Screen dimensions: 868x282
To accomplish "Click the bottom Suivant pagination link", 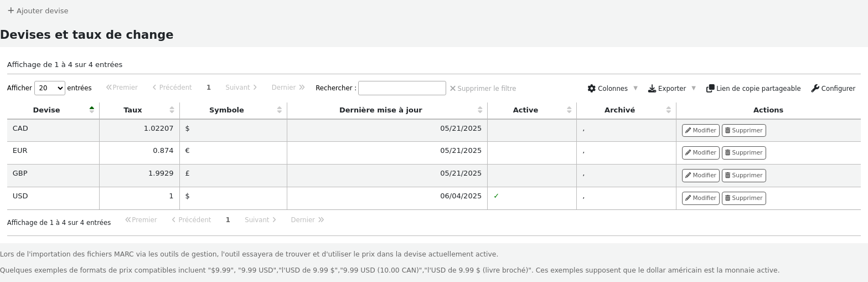I will point(261,220).
